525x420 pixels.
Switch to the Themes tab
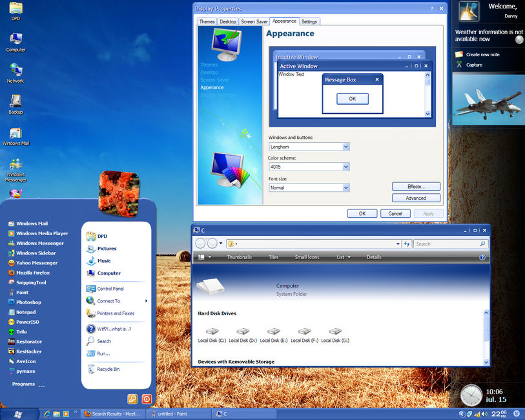[x=207, y=21]
